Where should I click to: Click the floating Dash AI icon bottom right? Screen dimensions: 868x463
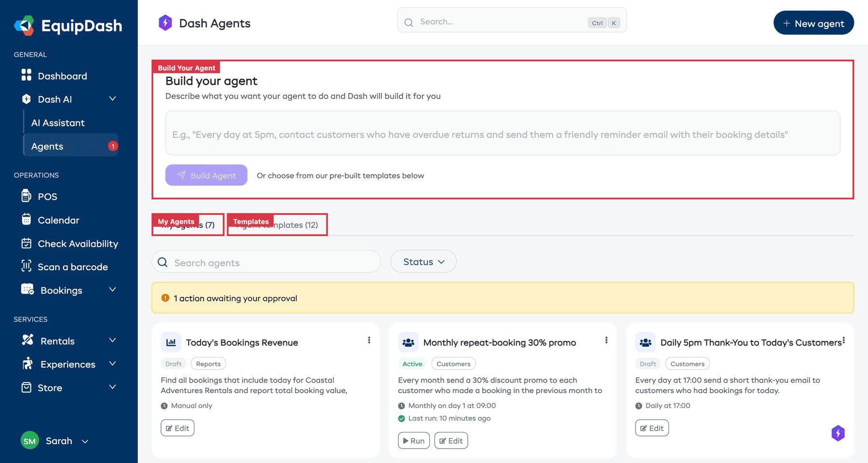point(838,434)
